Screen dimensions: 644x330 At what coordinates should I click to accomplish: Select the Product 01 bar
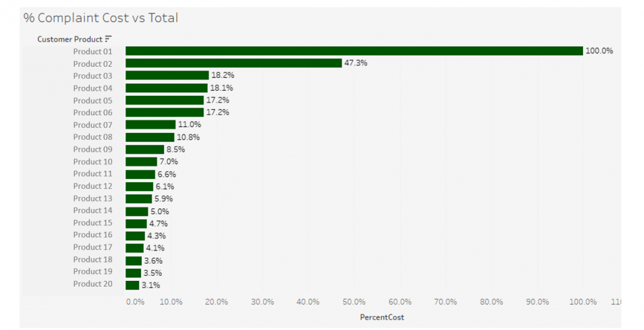tap(354, 51)
